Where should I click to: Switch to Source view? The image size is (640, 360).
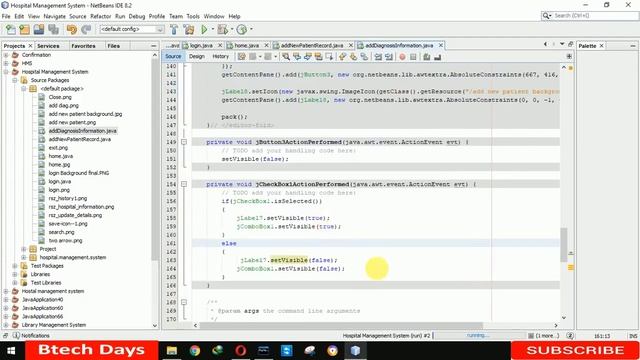[173, 56]
